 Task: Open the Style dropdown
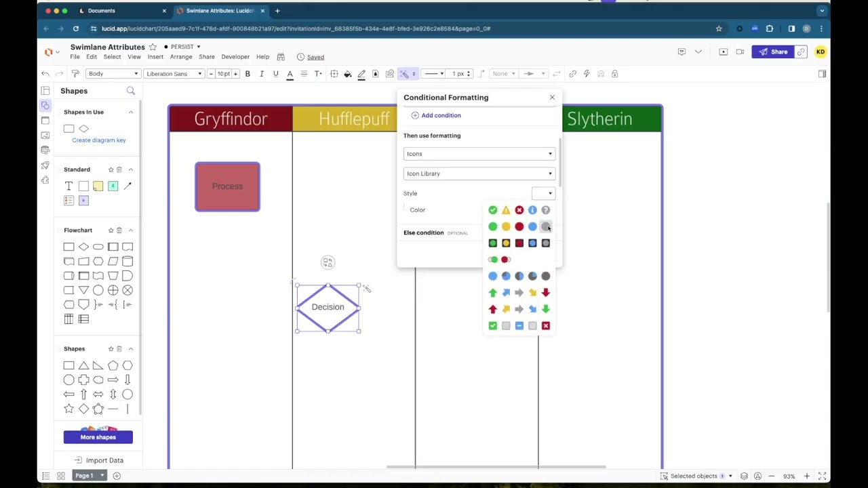(543, 194)
